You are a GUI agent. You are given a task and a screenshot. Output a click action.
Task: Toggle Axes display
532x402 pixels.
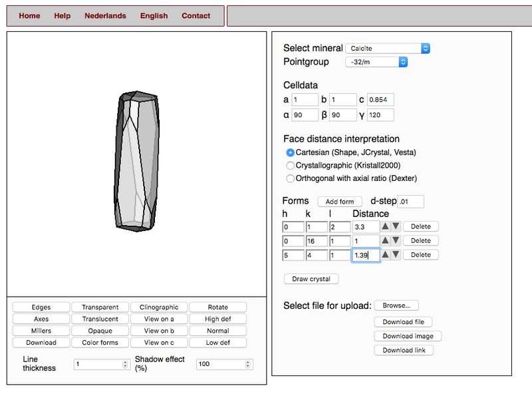(41, 319)
